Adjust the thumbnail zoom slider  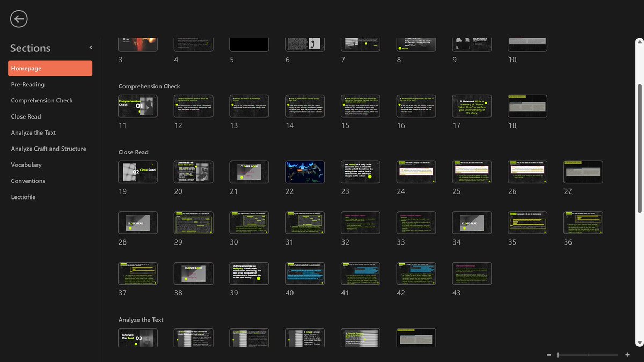[x=558, y=355]
